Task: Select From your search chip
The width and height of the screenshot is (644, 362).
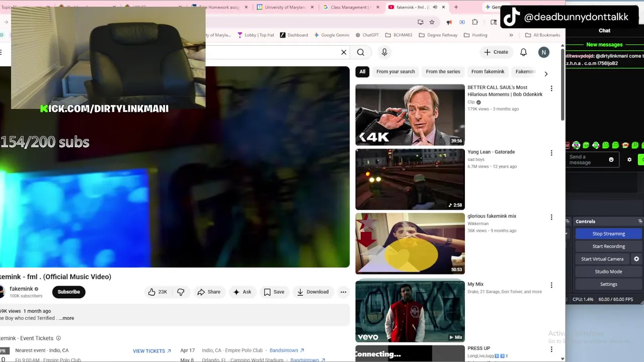Action: 395,71
